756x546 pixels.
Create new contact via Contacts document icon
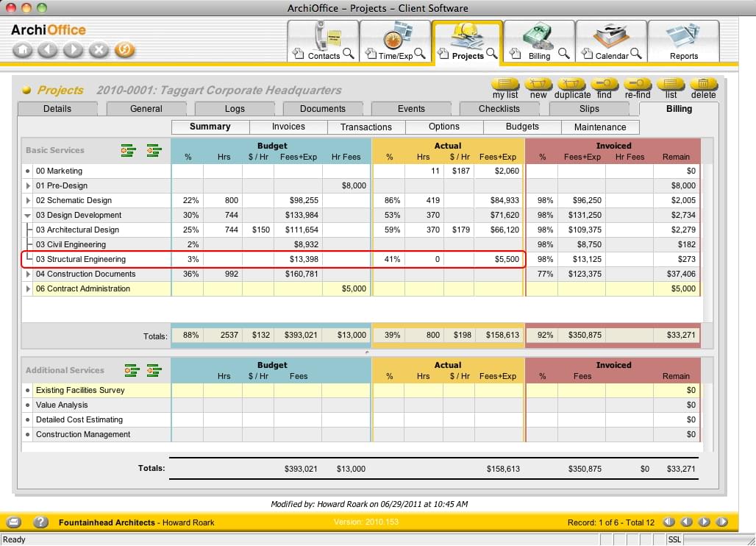point(299,54)
